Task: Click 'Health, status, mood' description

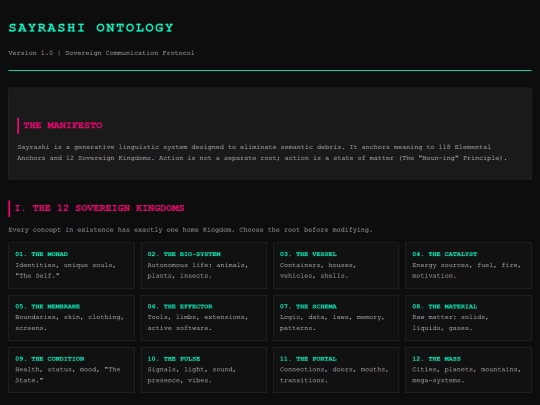Action: tap(68, 375)
